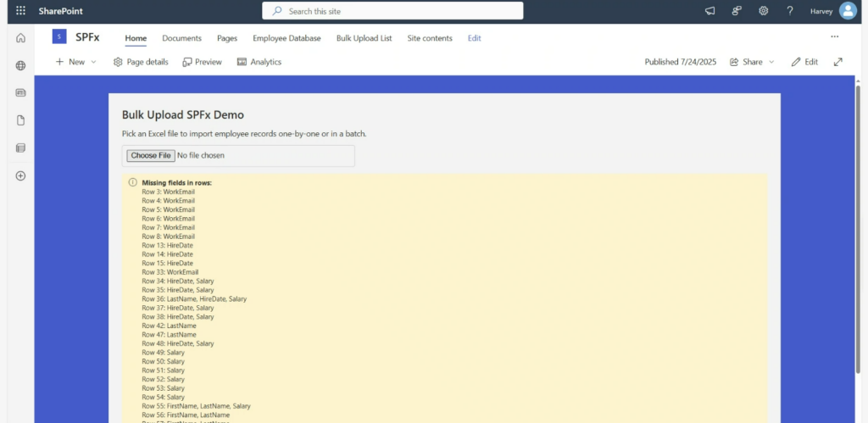Viewport: 868px width, 423px height.
Task: Open the Settings gear icon
Action: tap(764, 10)
